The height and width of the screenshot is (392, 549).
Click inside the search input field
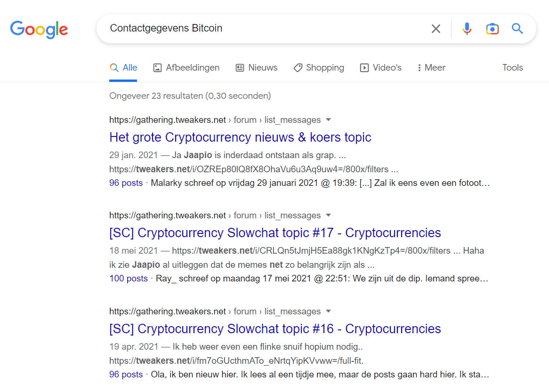coord(264,29)
